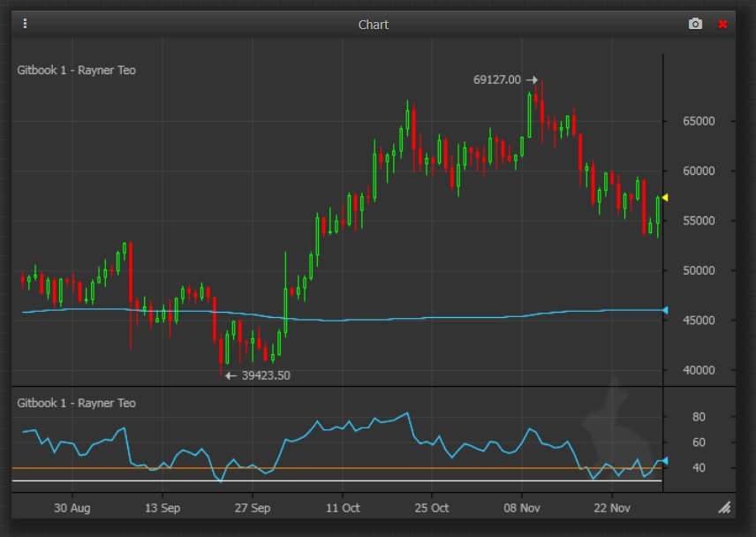Click the resize grip in the window corner
Screen dimensions: 756x537
(724, 507)
